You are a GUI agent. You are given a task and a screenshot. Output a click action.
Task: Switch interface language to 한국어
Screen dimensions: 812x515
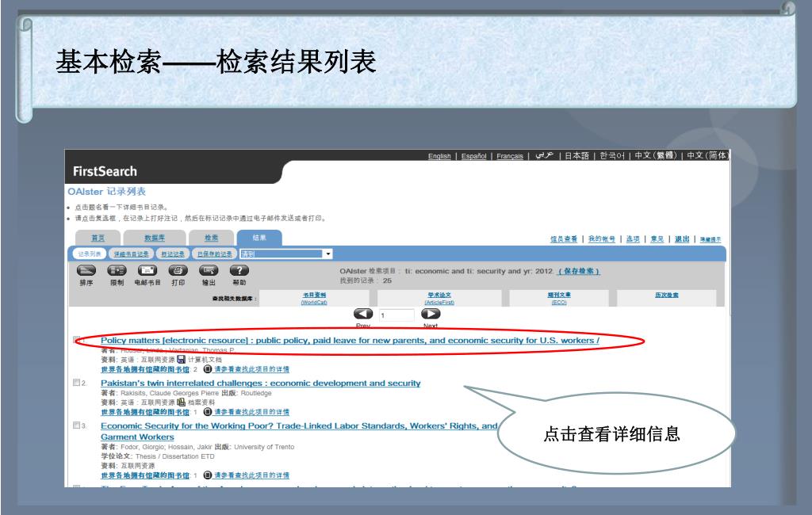click(x=612, y=155)
